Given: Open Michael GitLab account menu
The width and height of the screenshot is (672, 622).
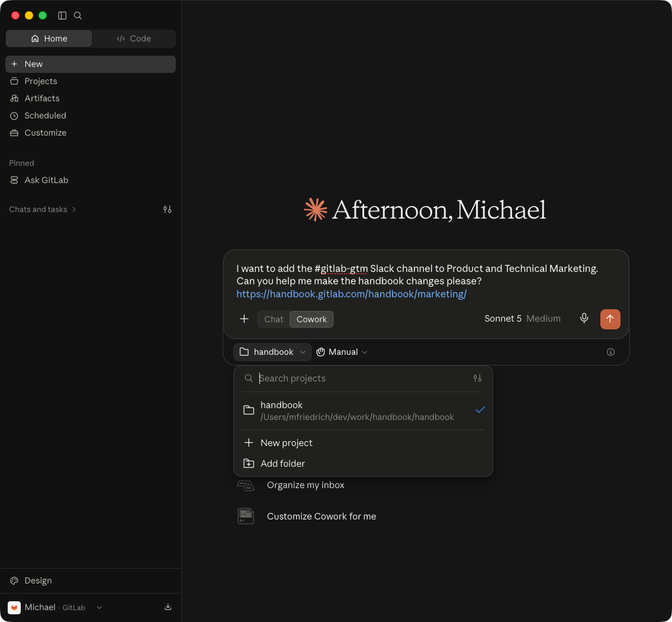Looking at the screenshot, I should 56,607.
